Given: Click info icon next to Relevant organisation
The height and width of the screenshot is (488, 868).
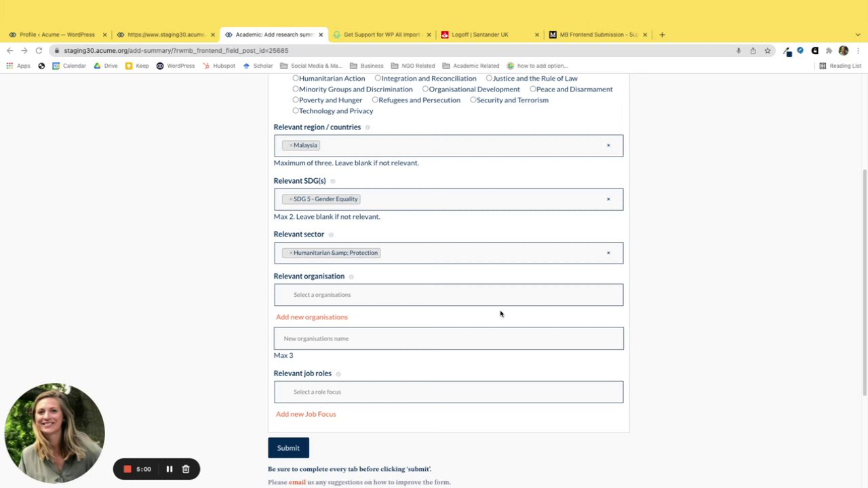Looking at the screenshot, I should [x=351, y=277].
